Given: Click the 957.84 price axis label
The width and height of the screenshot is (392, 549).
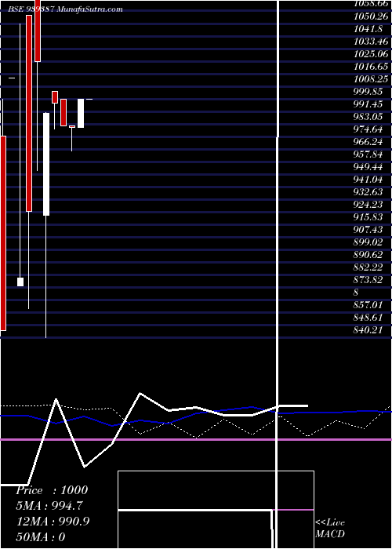Looking at the screenshot, I should [x=368, y=155].
